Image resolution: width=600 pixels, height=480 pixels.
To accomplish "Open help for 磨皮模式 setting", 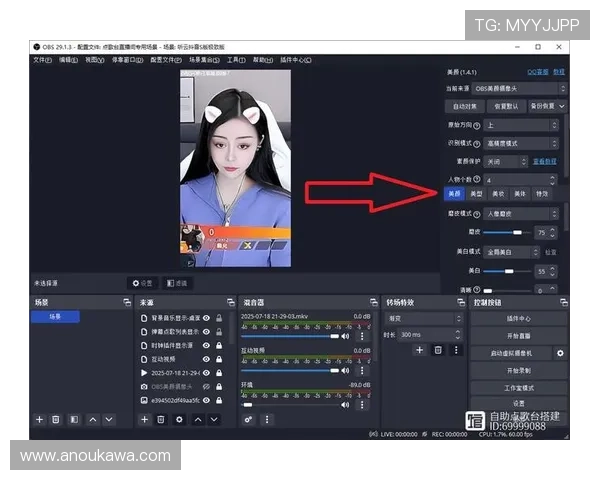I will (x=476, y=214).
